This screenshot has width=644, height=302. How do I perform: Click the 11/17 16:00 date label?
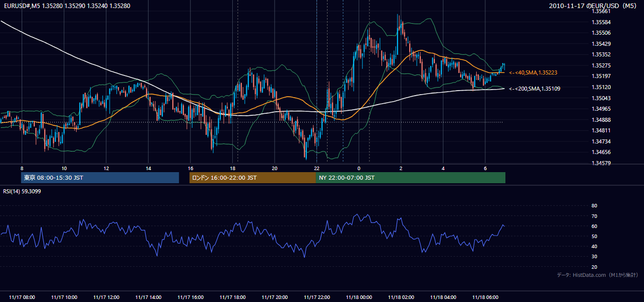190,297
